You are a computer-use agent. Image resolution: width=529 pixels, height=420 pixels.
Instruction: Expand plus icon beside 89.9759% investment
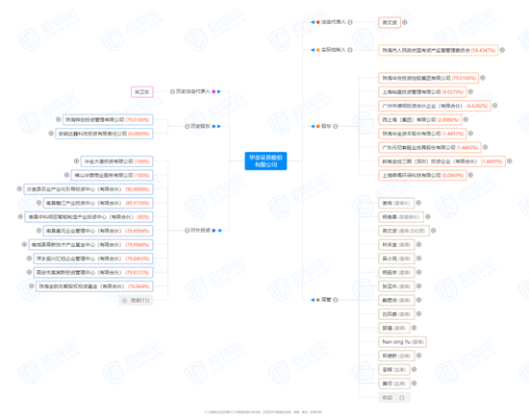point(38,203)
